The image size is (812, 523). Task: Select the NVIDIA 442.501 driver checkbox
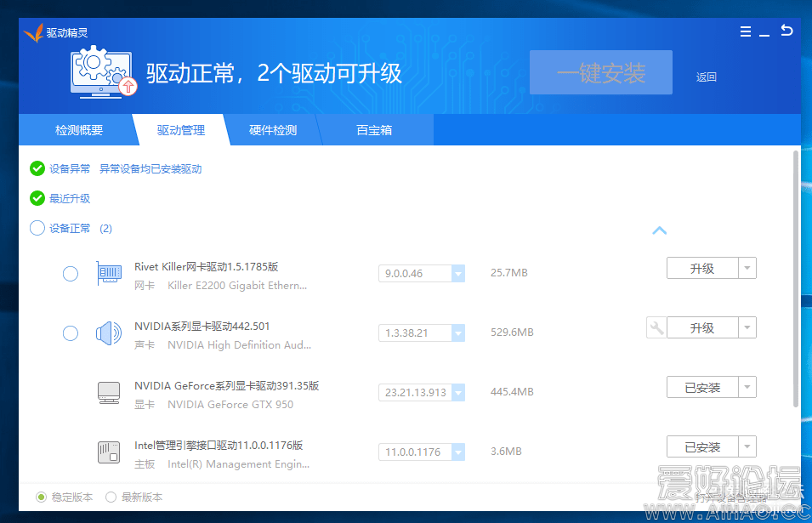[x=71, y=333]
